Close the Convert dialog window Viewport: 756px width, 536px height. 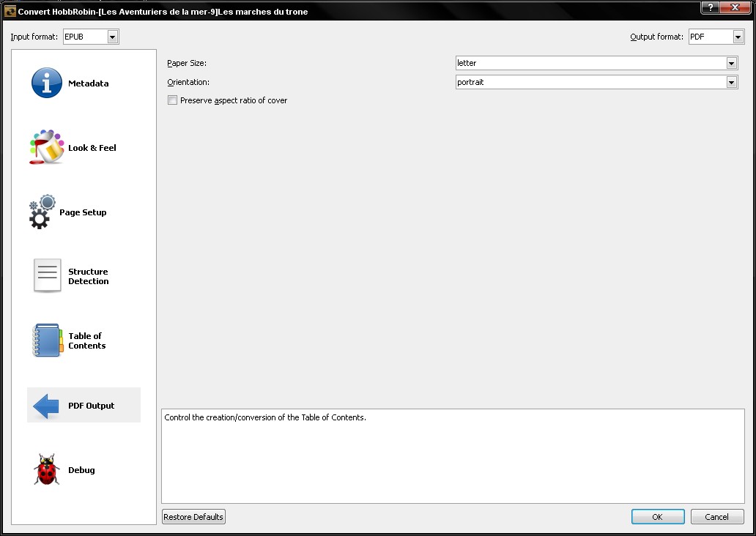[x=735, y=7]
